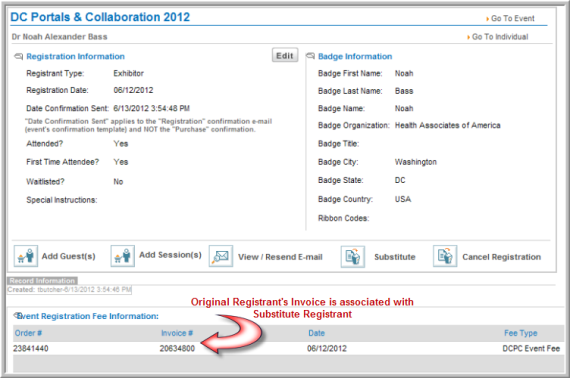Open invoice number 20634800

coord(177,348)
